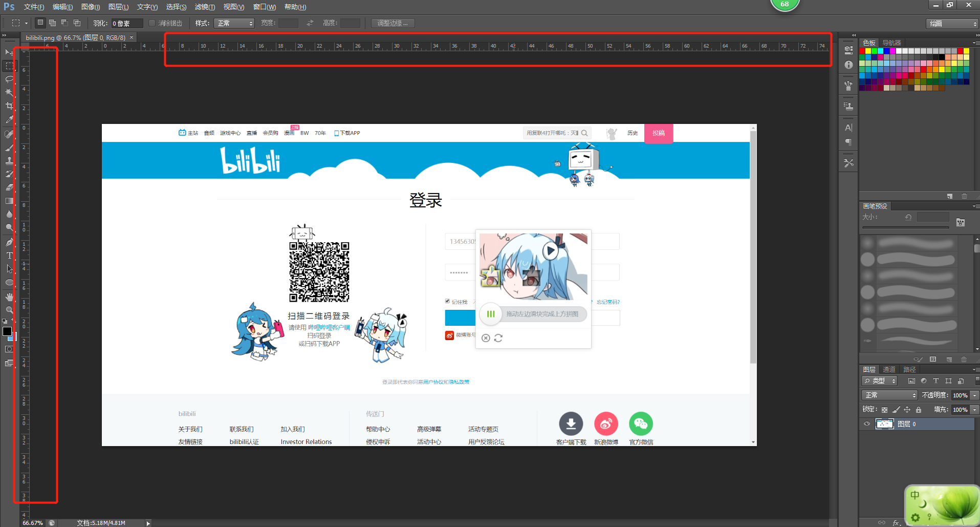Open the Paragraph panel icon
Viewport: 980px width, 527px height.
(x=848, y=142)
